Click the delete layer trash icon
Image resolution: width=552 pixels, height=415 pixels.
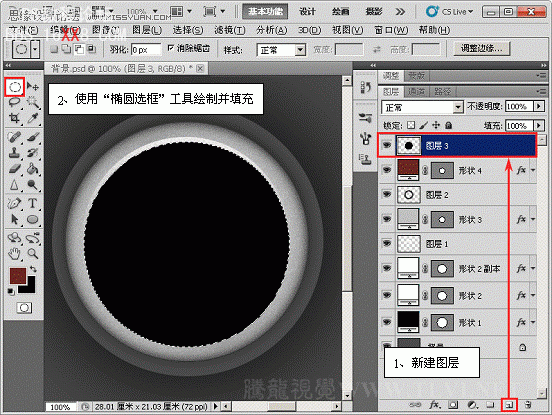pyautogui.click(x=528, y=405)
